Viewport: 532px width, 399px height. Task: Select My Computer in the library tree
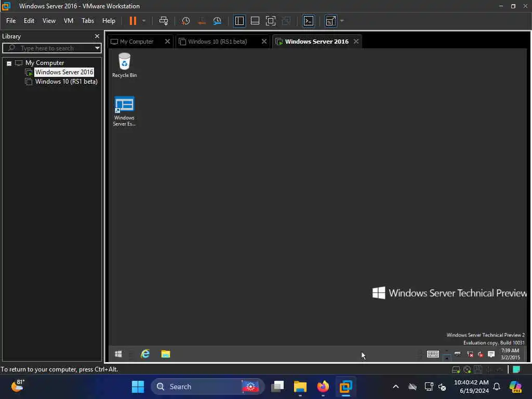tap(45, 63)
